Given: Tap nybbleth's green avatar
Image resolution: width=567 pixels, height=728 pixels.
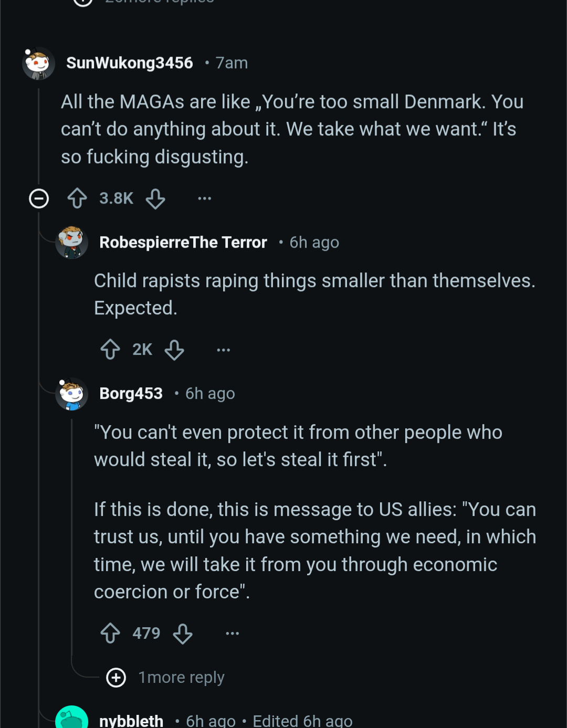Looking at the screenshot, I should [72, 718].
